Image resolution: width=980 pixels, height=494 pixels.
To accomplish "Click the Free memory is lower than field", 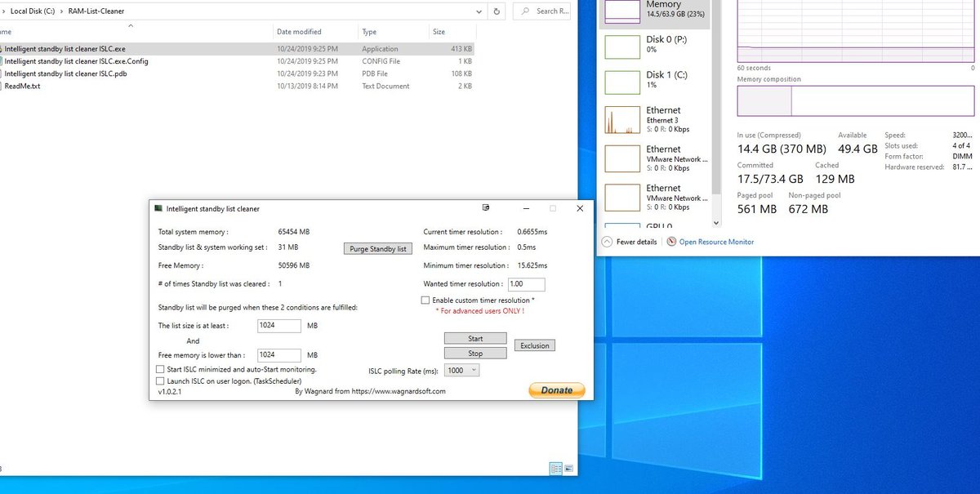I will coord(279,354).
